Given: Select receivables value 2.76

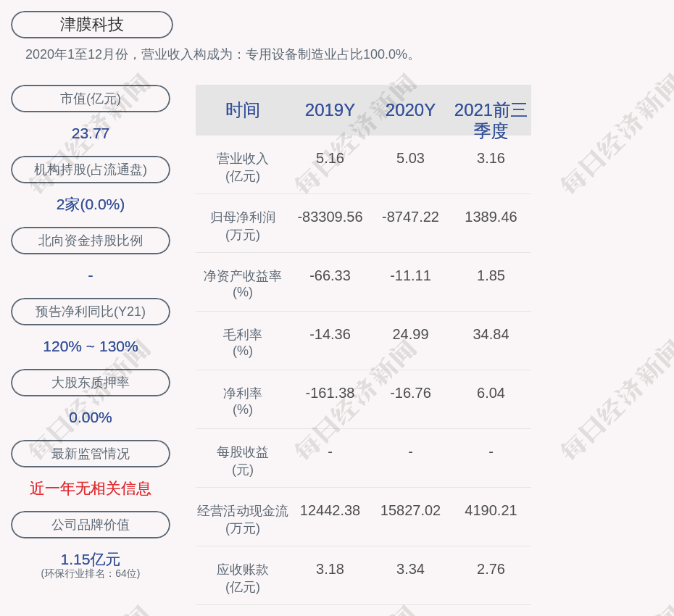Looking at the screenshot, I should tap(491, 569).
